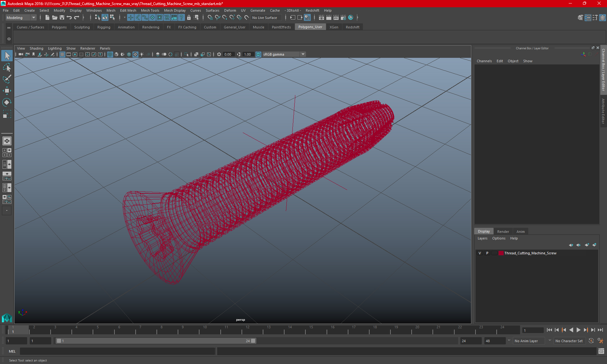Expand the Render tab in Layer Editor
This screenshot has height=364, width=607.
pos(502,231)
